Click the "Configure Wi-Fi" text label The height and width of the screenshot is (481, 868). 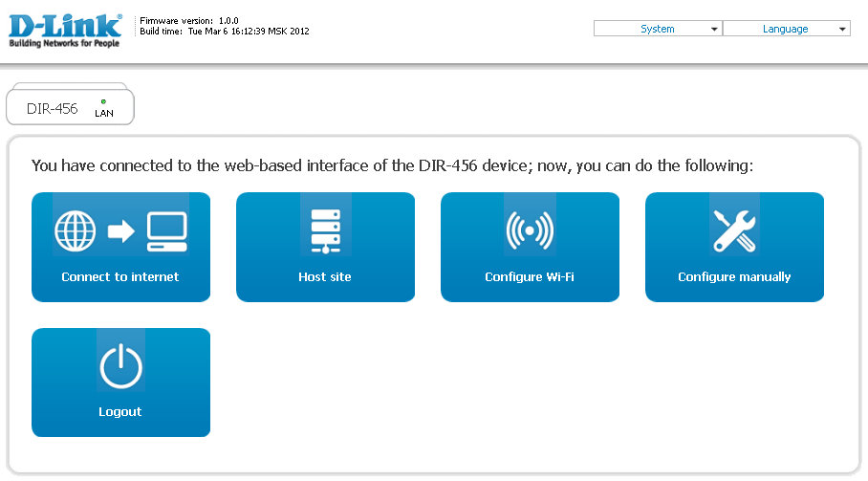tap(530, 277)
